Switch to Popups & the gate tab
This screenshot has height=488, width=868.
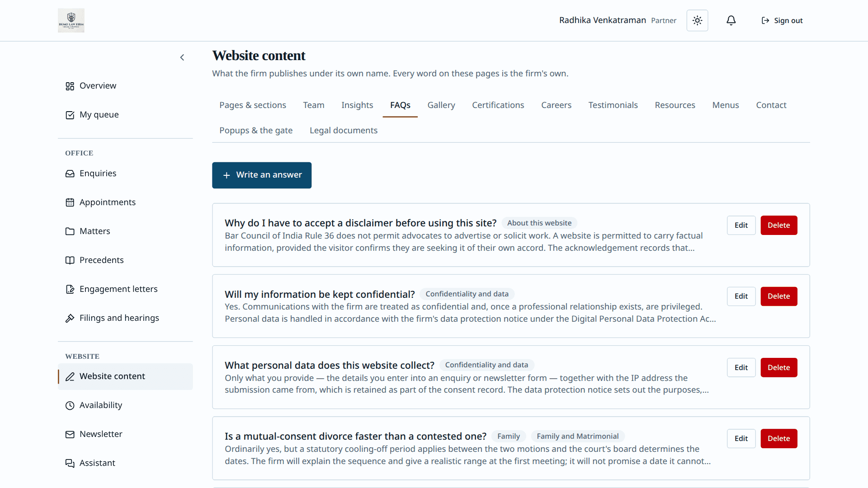256,130
